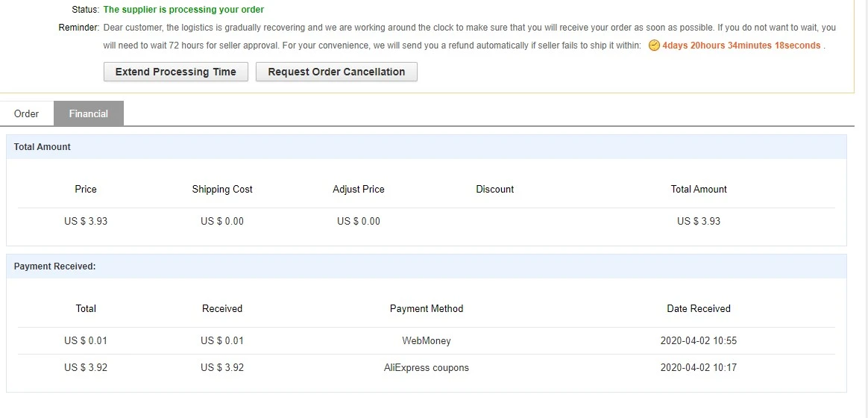Click the date '2020-04-02 10:17'
868x418 pixels.
(x=699, y=367)
